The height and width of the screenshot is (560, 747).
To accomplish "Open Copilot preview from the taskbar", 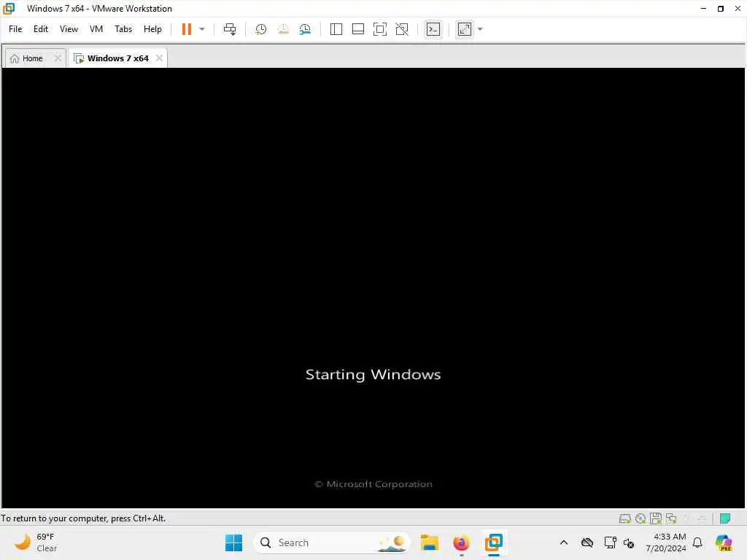I will 724,542.
